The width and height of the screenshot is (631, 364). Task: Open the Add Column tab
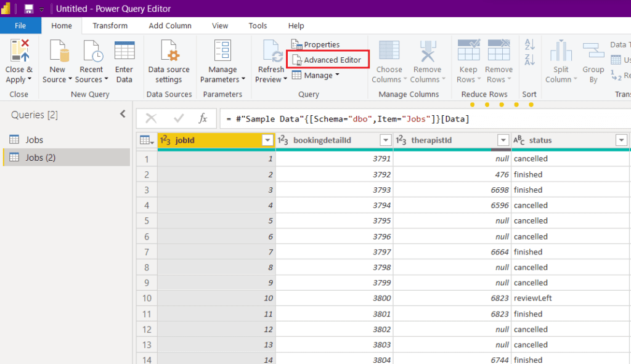170,26
